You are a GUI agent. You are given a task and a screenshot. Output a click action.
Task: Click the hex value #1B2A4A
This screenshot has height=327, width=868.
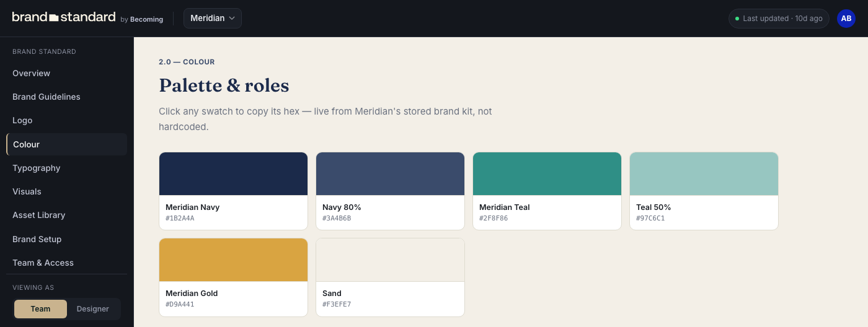(x=180, y=219)
